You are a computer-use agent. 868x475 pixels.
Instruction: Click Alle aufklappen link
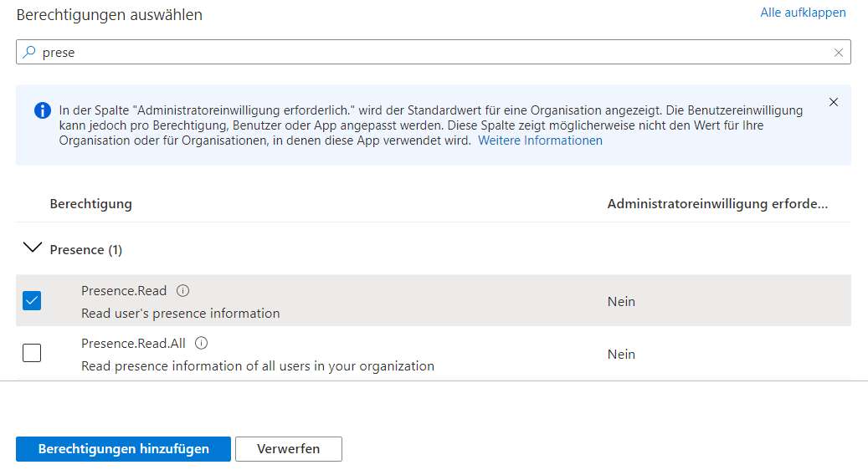pos(803,13)
